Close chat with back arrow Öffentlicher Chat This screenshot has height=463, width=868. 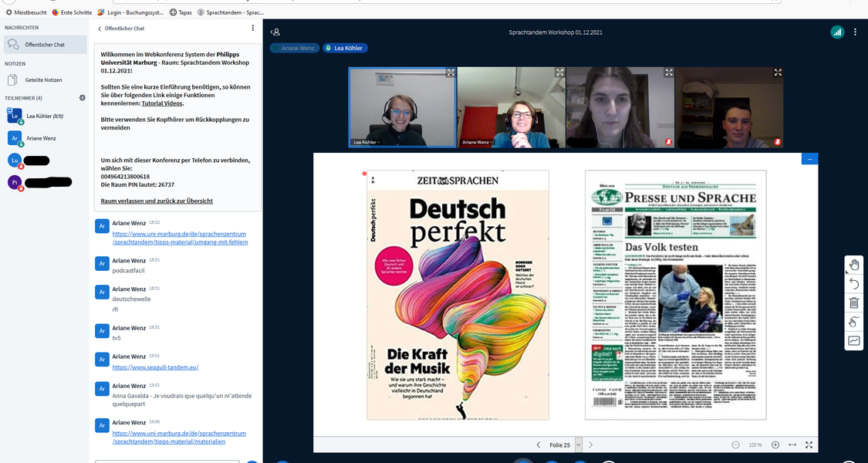tap(121, 29)
